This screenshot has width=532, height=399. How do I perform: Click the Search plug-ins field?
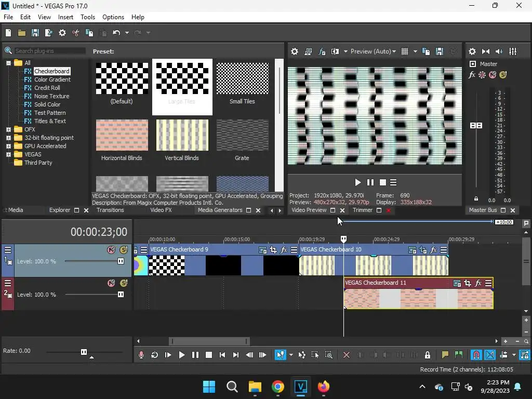pyautogui.click(x=49, y=51)
